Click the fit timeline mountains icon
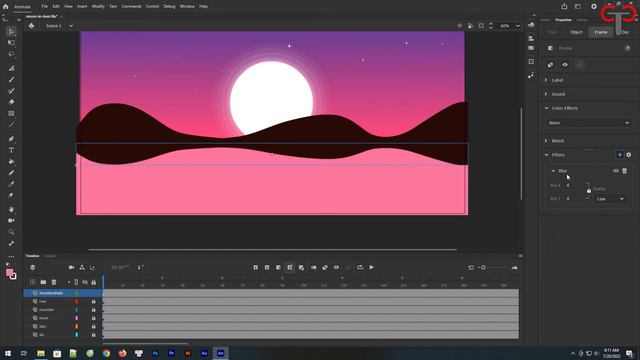This screenshot has width=640, height=360. tap(514, 268)
